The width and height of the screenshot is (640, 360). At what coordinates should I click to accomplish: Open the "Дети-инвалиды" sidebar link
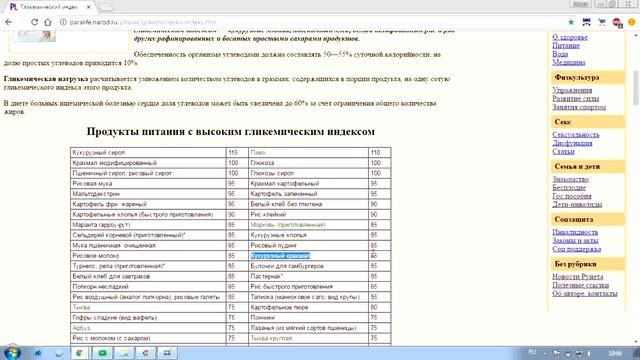click(577, 204)
